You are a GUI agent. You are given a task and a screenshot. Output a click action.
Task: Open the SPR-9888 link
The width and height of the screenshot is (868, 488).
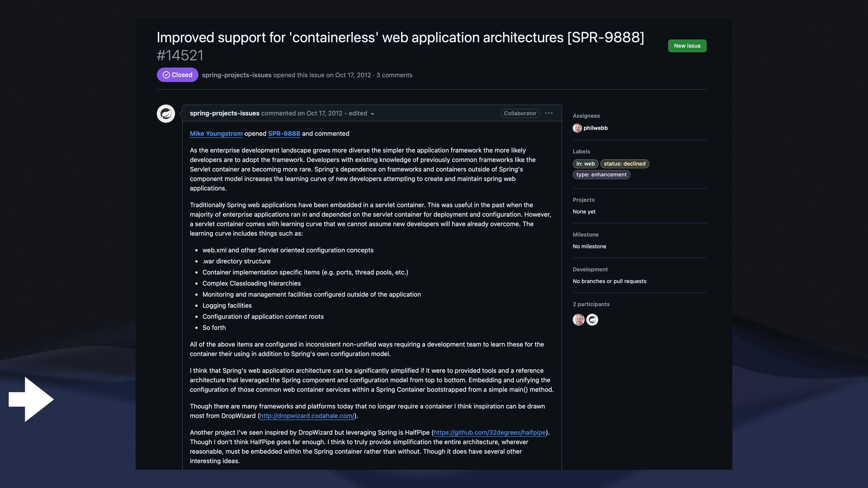coord(283,134)
